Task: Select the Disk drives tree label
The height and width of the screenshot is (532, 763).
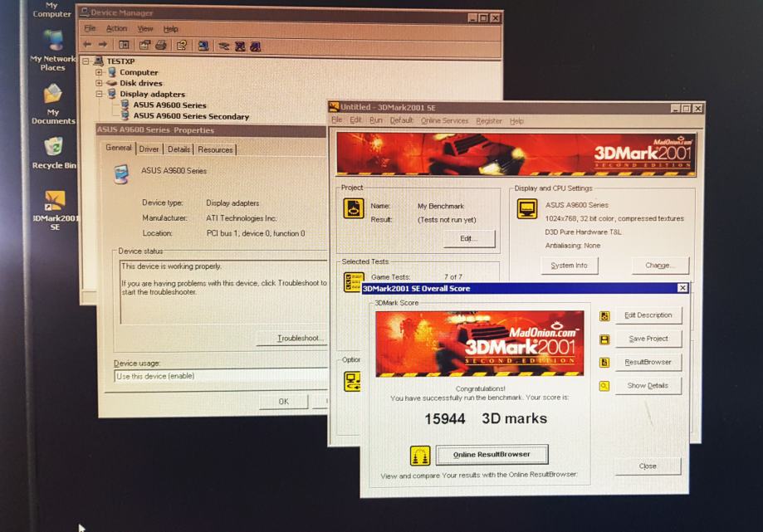Action: click(x=140, y=83)
